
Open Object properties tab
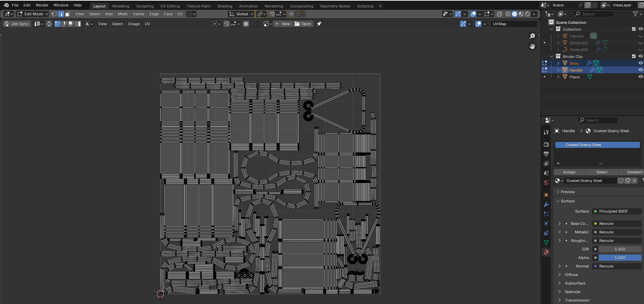[546, 195]
